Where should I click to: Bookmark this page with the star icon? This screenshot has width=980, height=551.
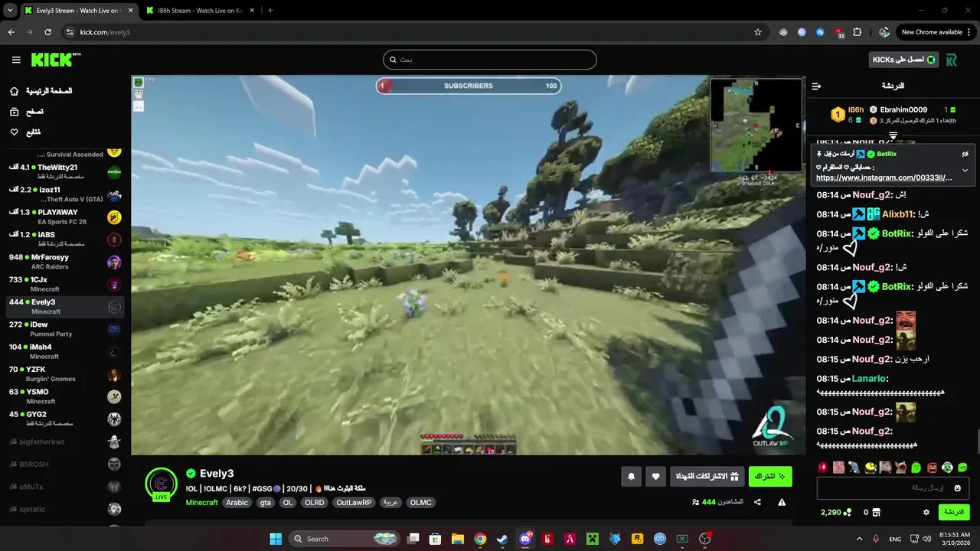[x=758, y=32]
